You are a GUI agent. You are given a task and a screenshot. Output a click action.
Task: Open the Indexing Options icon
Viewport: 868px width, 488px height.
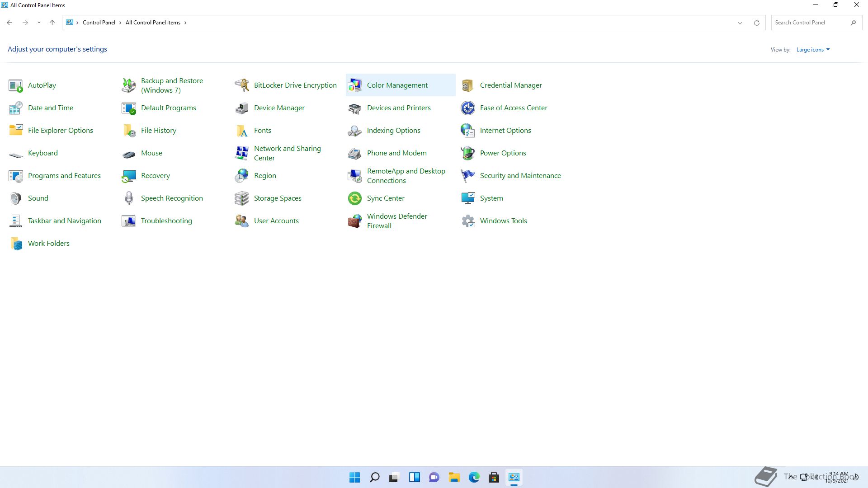coord(355,131)
